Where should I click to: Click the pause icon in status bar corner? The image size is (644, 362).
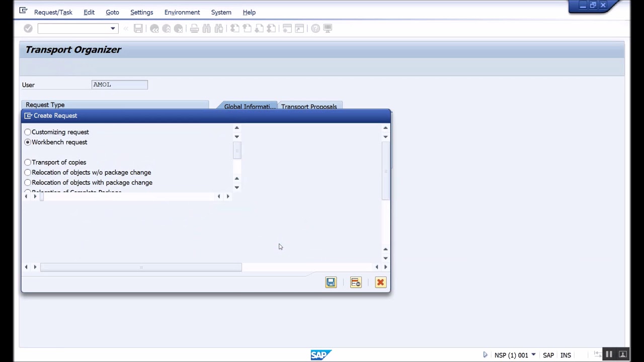click(x=609, y=354)
